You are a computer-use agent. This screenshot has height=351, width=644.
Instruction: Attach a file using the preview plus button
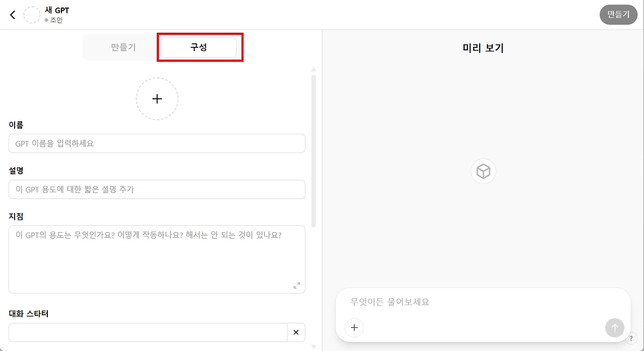pyautogui.click(x=354, y=328)
